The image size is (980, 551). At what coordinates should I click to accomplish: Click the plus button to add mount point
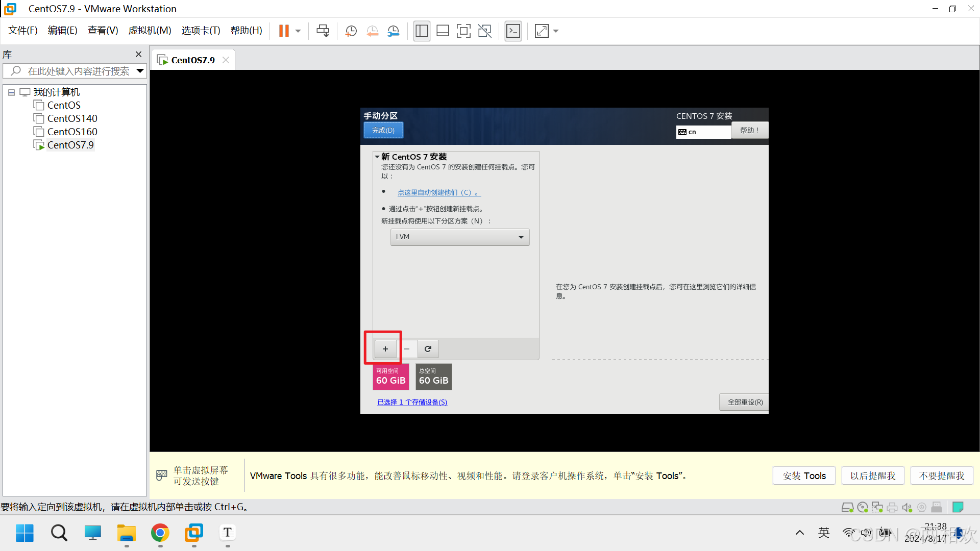click(x=385, y=349)
